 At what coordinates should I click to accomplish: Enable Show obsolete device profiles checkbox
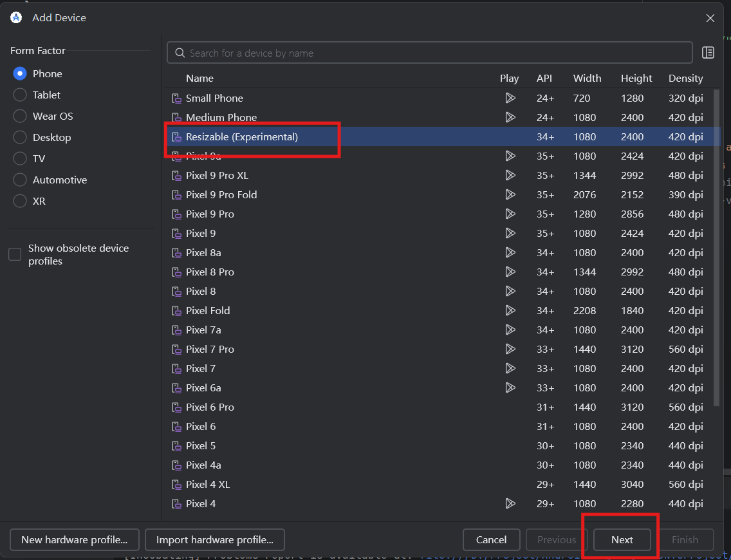(x=15, y=254)
